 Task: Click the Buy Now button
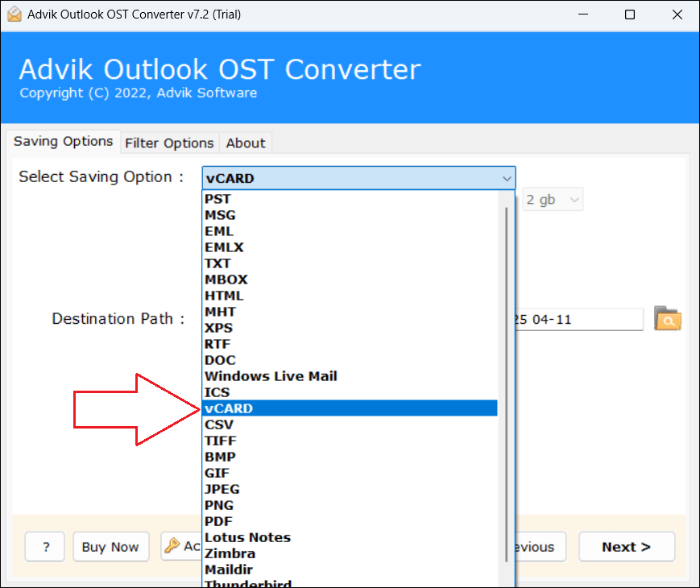click(x=110, y=546)
